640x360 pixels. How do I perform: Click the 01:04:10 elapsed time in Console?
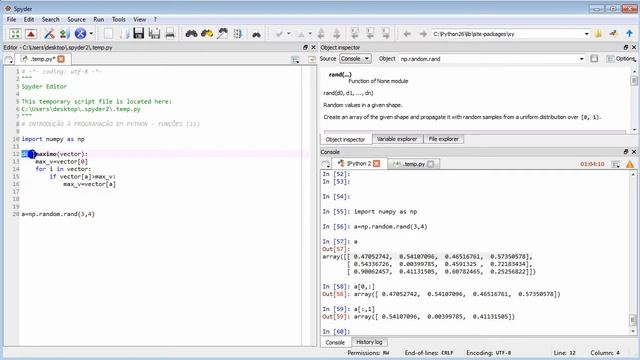pyautogui.click(x=592, y=164)
